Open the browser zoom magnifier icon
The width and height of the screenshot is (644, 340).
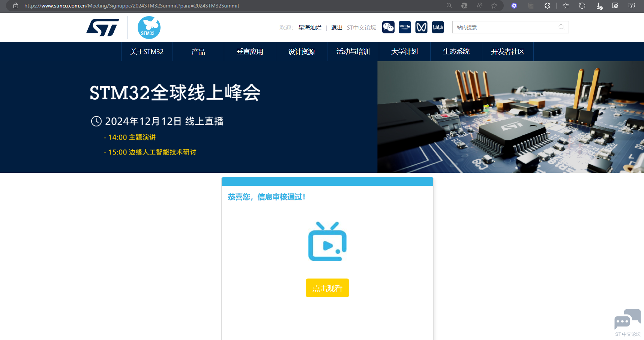[449, 6]
